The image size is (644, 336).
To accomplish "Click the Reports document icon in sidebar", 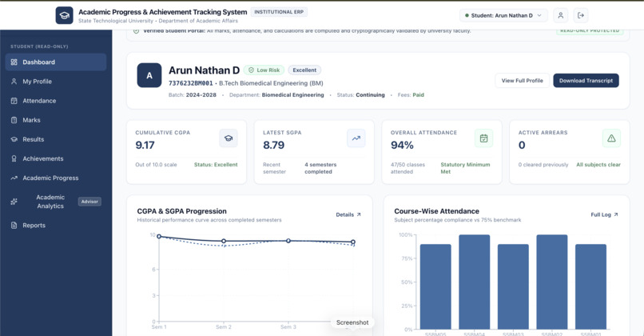I will point(14,226).
